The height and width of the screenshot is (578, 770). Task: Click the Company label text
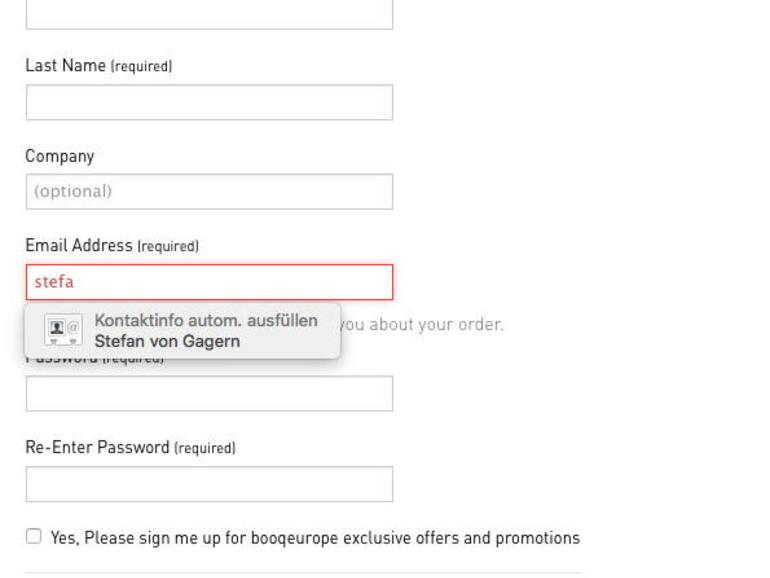(x=60, y=156)
